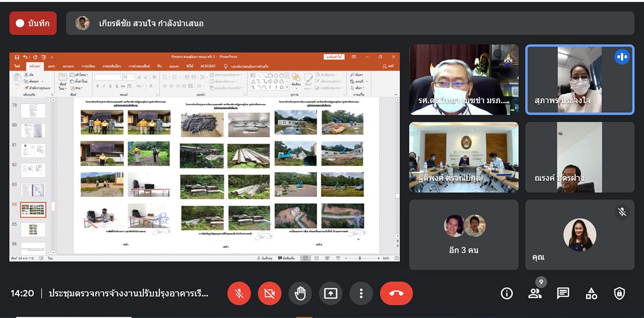Click the red บันทึก recording button
Viewport: 644px width, 318px height.
(33, 23)
